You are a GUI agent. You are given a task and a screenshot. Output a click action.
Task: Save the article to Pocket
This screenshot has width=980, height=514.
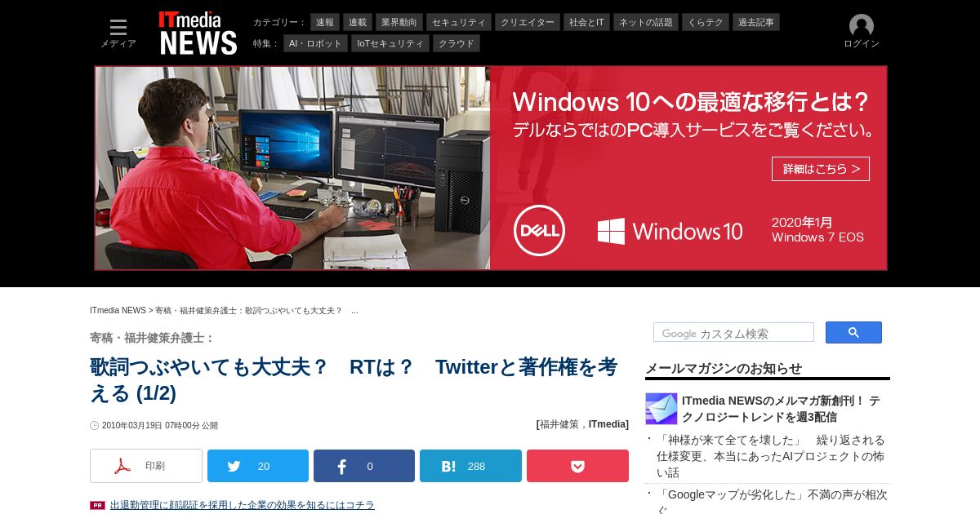pos(577,466)
